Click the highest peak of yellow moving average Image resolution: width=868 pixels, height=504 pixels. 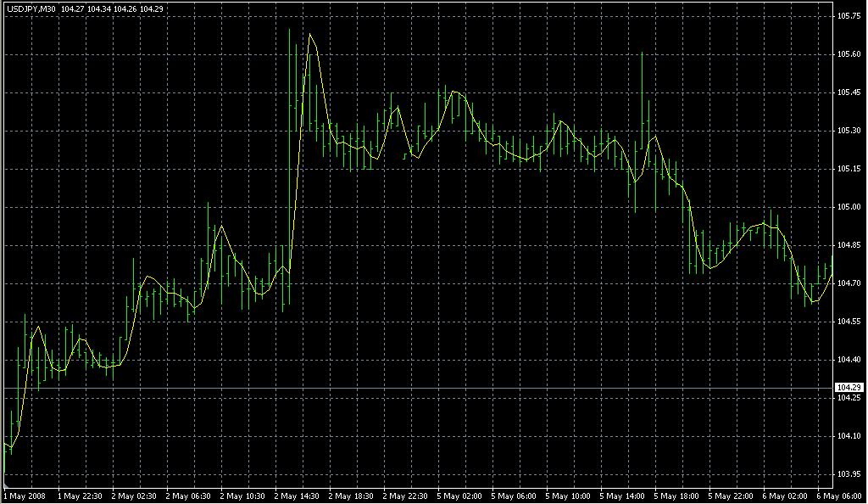click(x=311, y=35)
